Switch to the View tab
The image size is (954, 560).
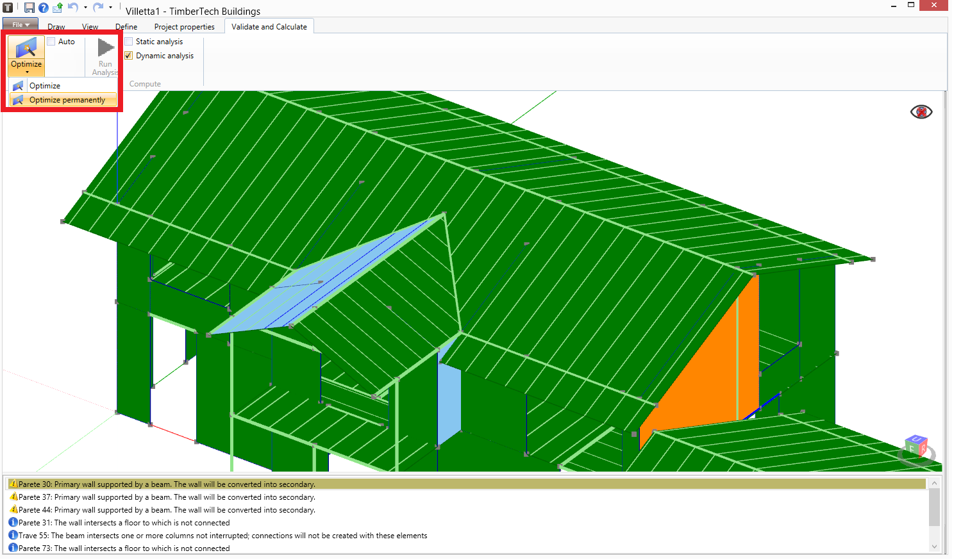[90, 27]
